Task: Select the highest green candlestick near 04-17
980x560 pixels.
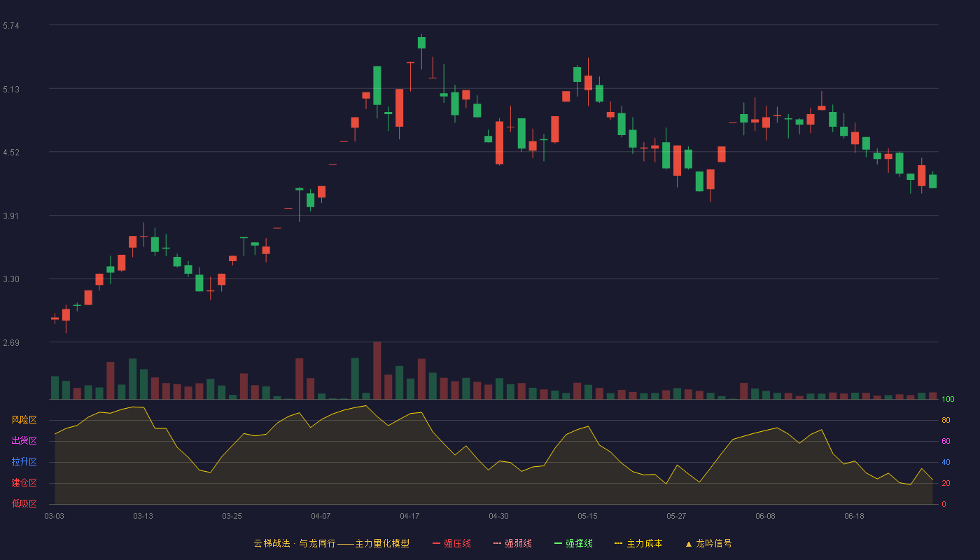Action: click(421, 43)
